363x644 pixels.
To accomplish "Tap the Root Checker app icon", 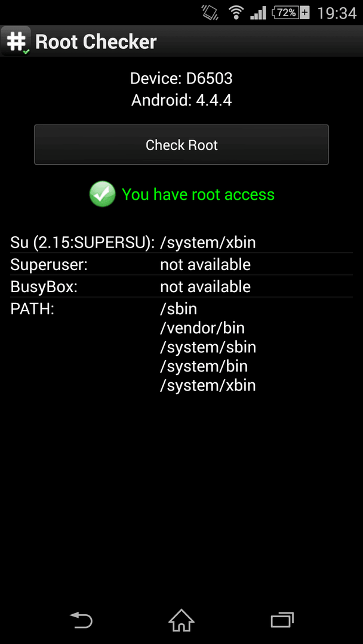I will 16,41.
